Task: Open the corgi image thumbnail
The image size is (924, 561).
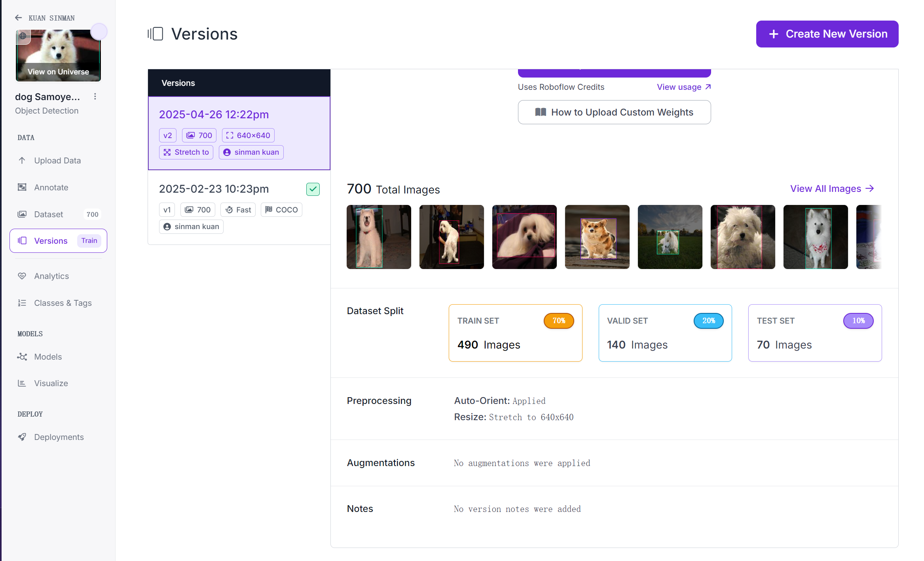Action: (597, 237)
